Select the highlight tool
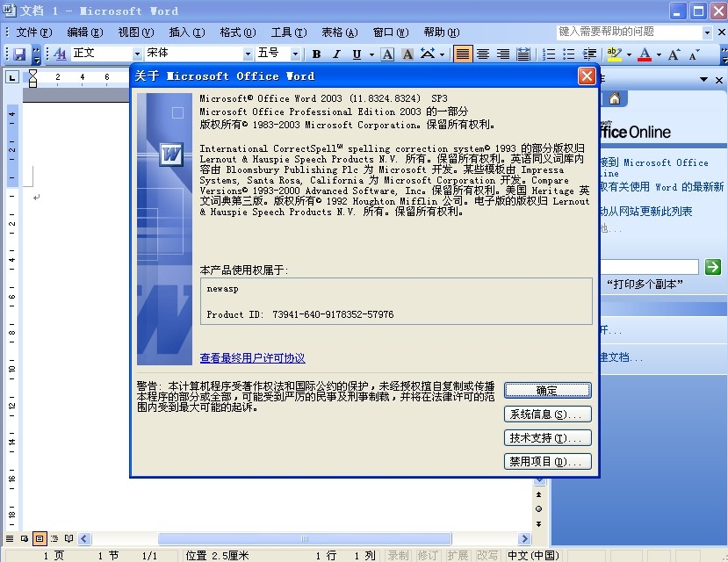The width and height of the screenshot is (728, 562). pyautogui.click(x=615, y=54)
